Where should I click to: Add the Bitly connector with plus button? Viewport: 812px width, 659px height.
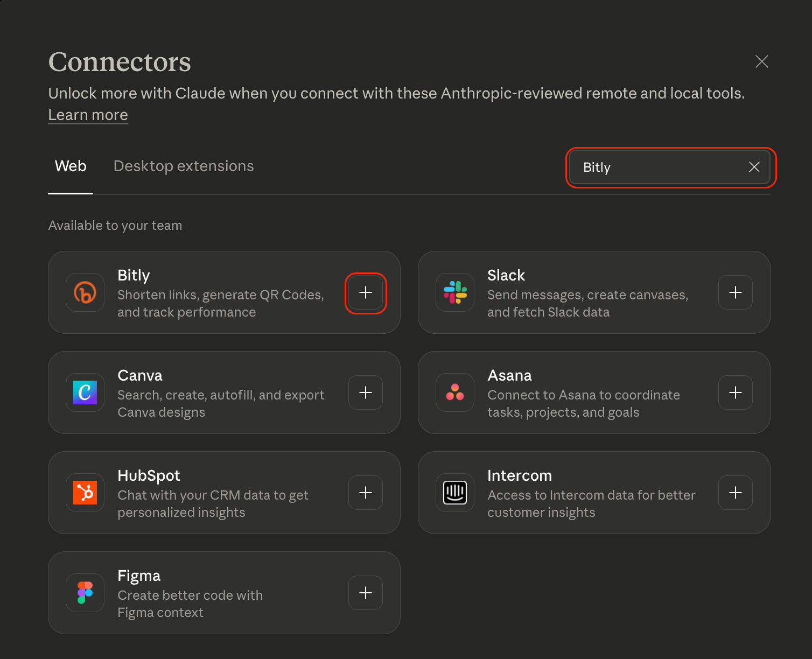pyautogui.click(x=366, y=292)
